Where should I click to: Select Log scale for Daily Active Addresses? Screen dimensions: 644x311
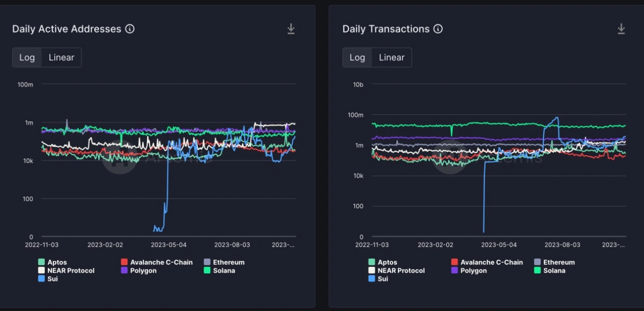[x=27, y=57]
